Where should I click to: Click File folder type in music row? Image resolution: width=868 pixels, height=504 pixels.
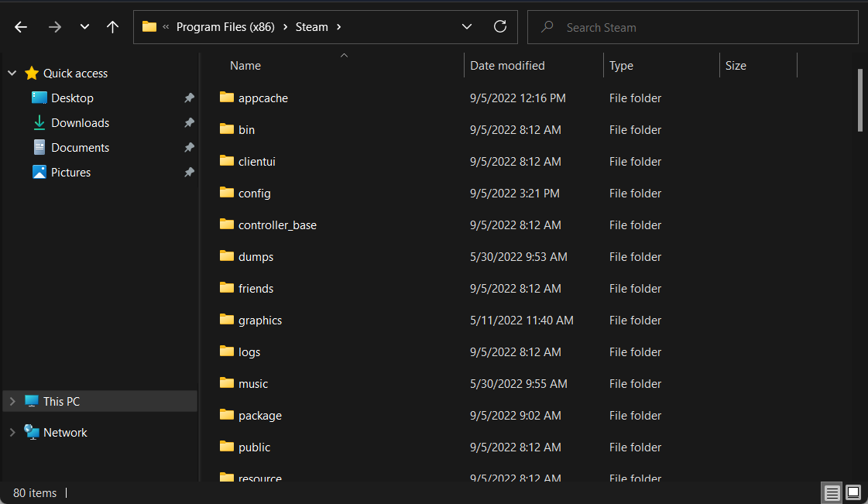636,384
